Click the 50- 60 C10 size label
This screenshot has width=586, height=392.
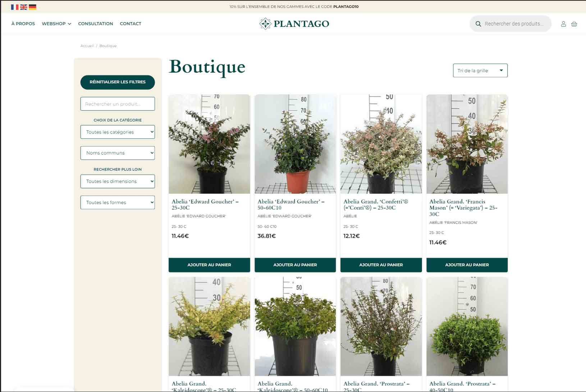(267, 227)
